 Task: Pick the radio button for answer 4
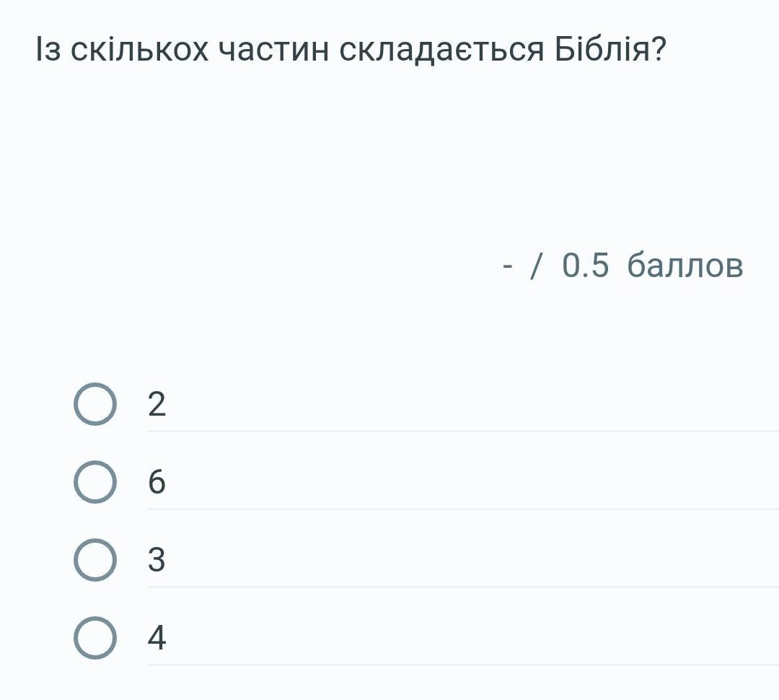tap(94, 638)
